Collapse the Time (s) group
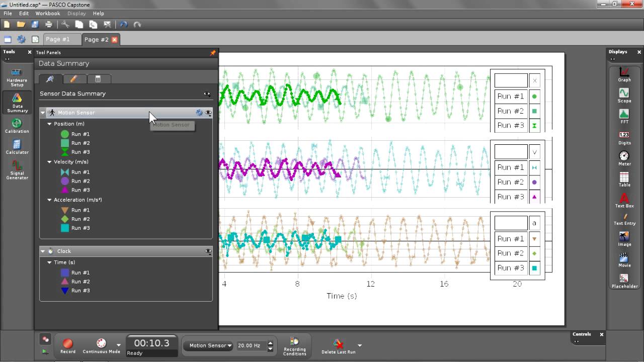Image resolution: width=644 pixels, height=362 pixels. coord(50,262)
